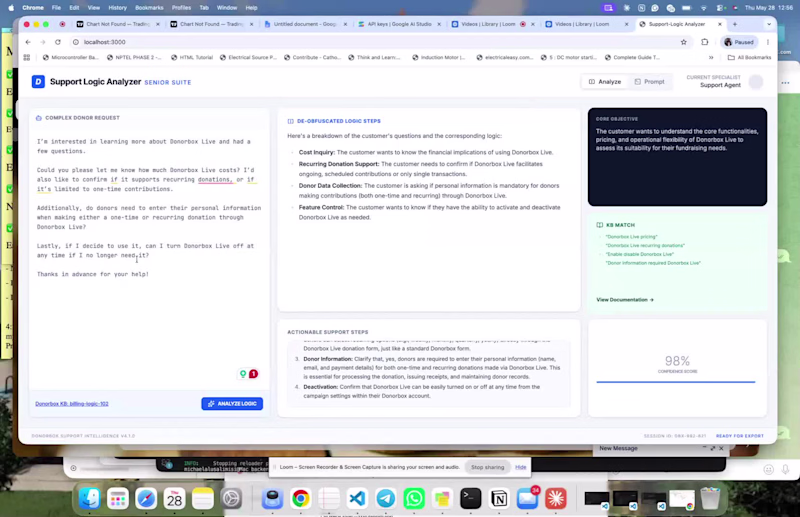
Task: Expand the hidden bookmarks overflow chevron
Action: 711,57
